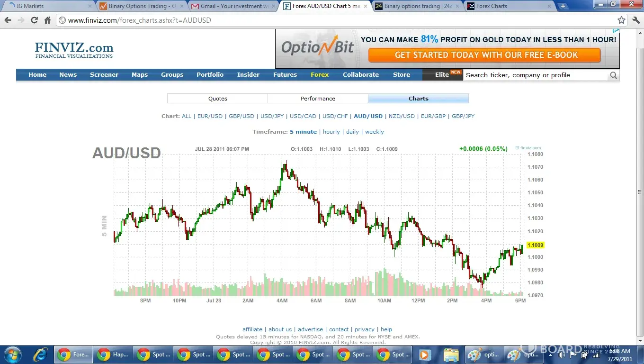Reload the page with the refresh icon
This screenshot has height=364, width=644.
pyautogui.click(x=34, y=20)
